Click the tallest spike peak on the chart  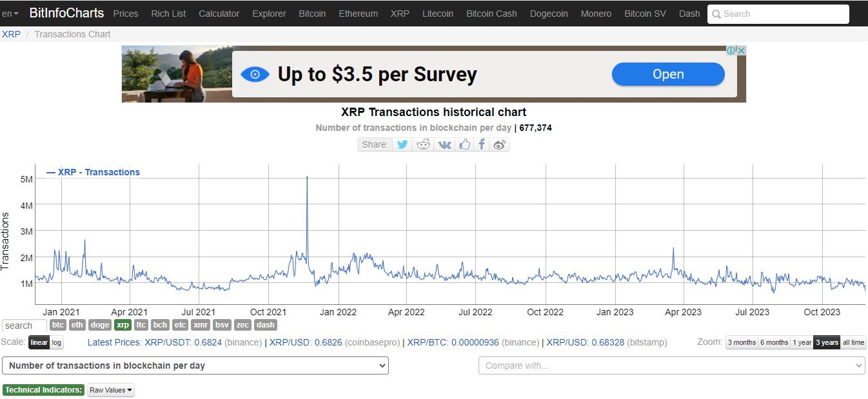[307, 177]
